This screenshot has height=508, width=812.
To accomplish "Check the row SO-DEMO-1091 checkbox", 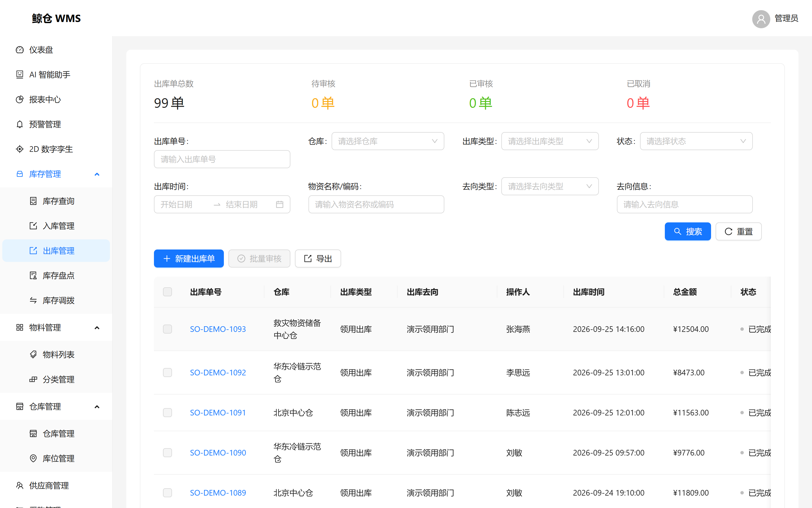I will pyautogui.click(x=167, y=413).
